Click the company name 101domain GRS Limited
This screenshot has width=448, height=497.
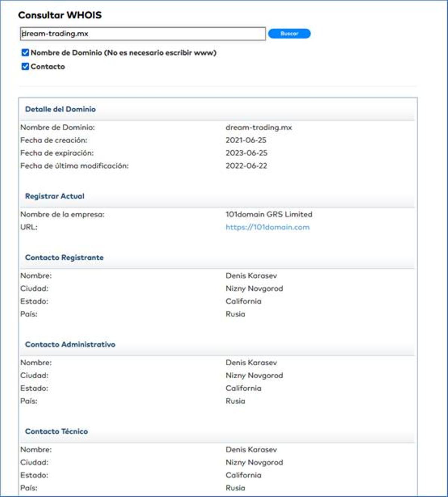268,215
